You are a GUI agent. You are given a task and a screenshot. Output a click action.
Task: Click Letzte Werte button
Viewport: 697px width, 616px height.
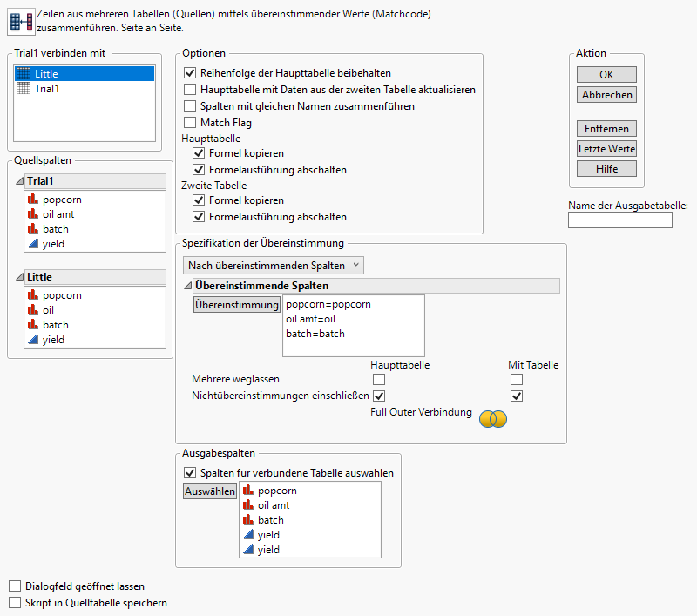pos(606,148)
